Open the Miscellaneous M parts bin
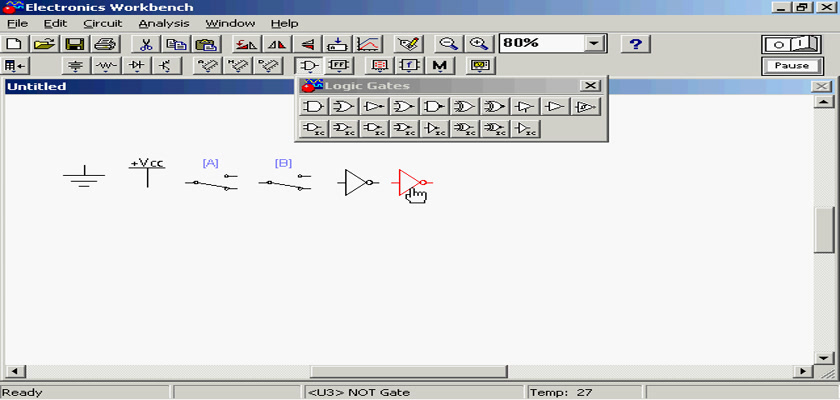The width and height of the screenshot is (840, 400). pos(440,66)
